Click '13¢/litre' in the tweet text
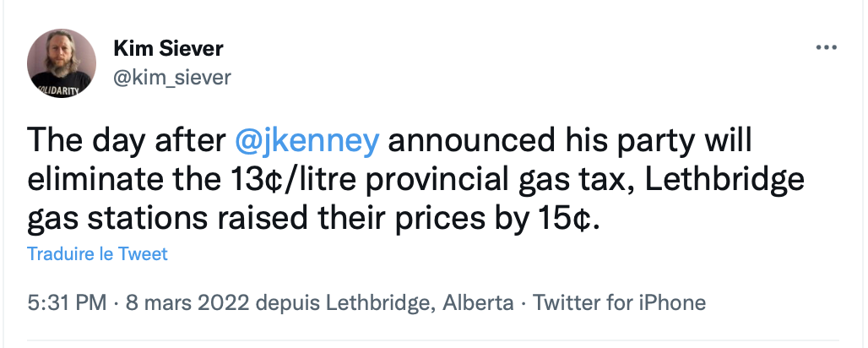The width and height of the screenshot is (868, 348). (x=291, y=181)
